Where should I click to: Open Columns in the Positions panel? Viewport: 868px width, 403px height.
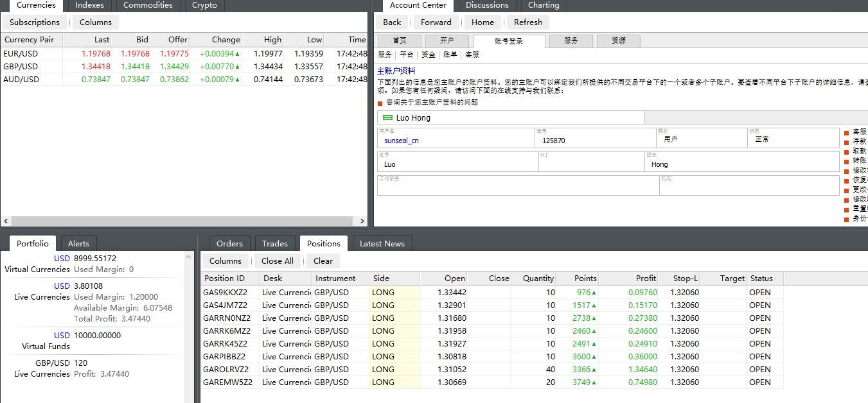[x=226, y=261]
